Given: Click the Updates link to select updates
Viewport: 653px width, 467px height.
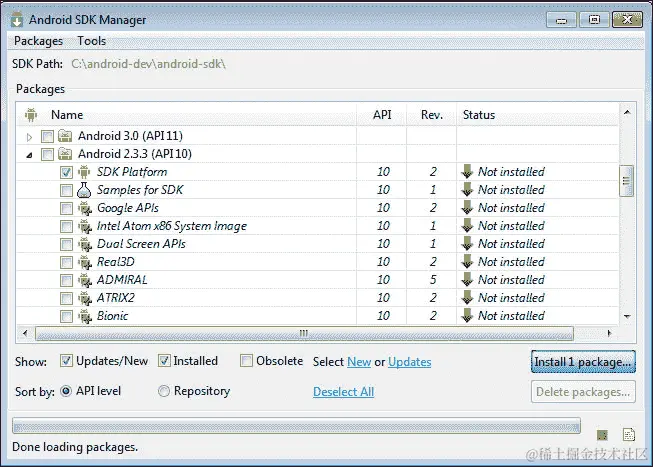Looking at the screenshot, I should point(409,362).
